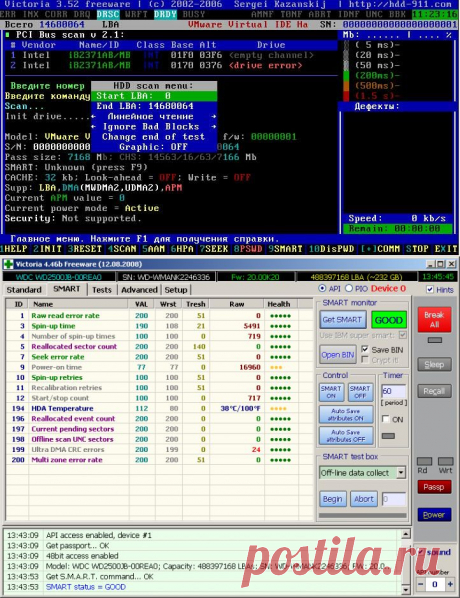Click the SMART status = GOOD log line
The width and height of the screenshot is (460, 598).
pos(86,587)
